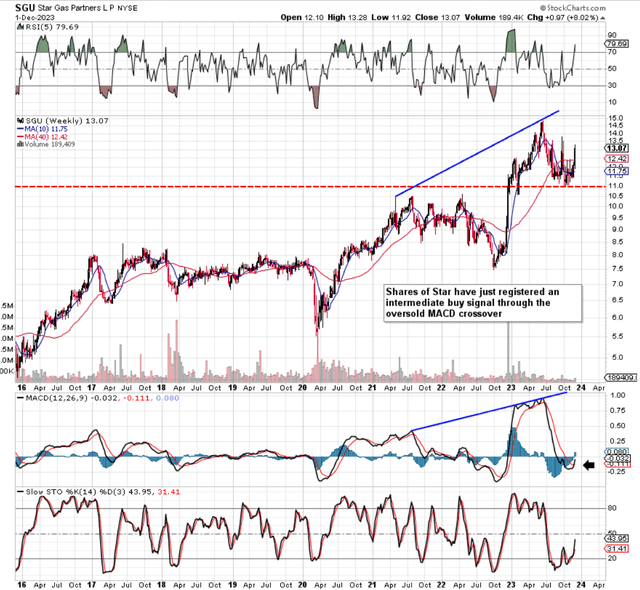This screenshot has height=590, width=640.
Task: Click the 80 level on the Stochastic axis
Action: [x=612, y=508]
